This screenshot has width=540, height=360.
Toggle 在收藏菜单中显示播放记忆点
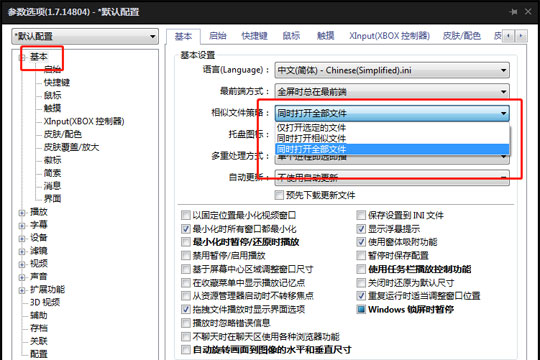186,283
